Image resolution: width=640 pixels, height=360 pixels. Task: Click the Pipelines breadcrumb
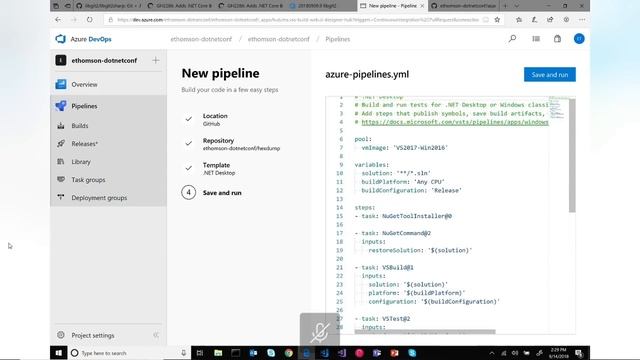click(338, 39)
